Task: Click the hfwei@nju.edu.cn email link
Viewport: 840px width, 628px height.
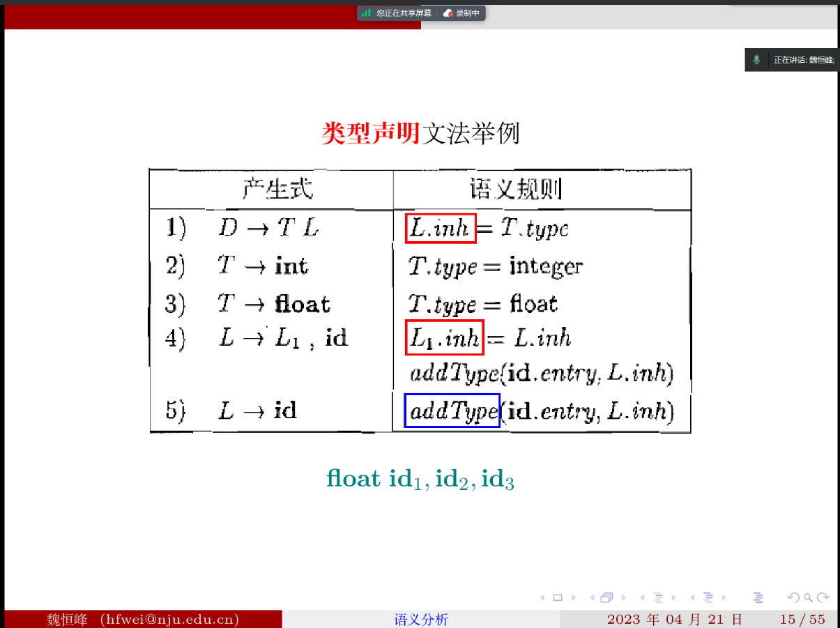Action: (x=170, y=619)
